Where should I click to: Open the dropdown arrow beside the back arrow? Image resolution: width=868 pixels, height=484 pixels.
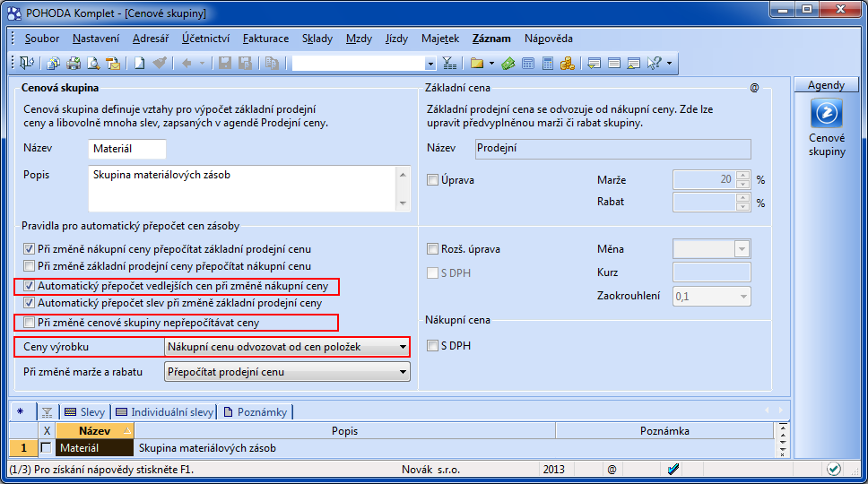coord(202,64)
